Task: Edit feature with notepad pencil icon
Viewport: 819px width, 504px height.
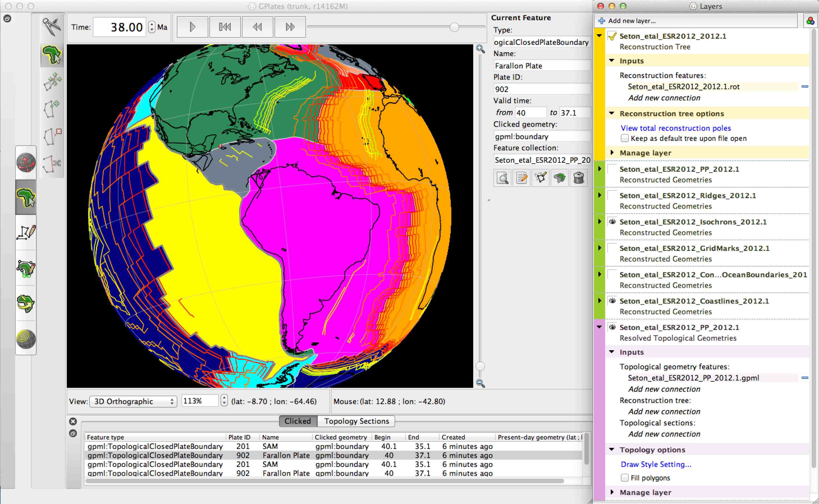Action: click(x=521, y=178)
